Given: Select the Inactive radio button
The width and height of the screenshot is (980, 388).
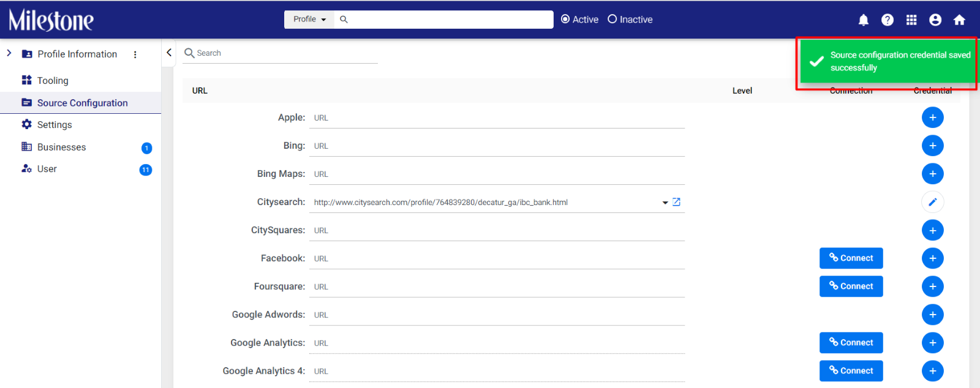Looking at the screenshot, I should click(x=612, y=20).
